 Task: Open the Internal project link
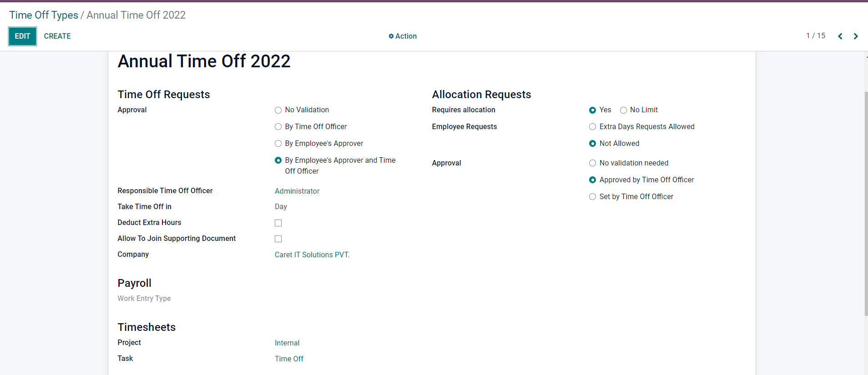[x=287, y=343]
